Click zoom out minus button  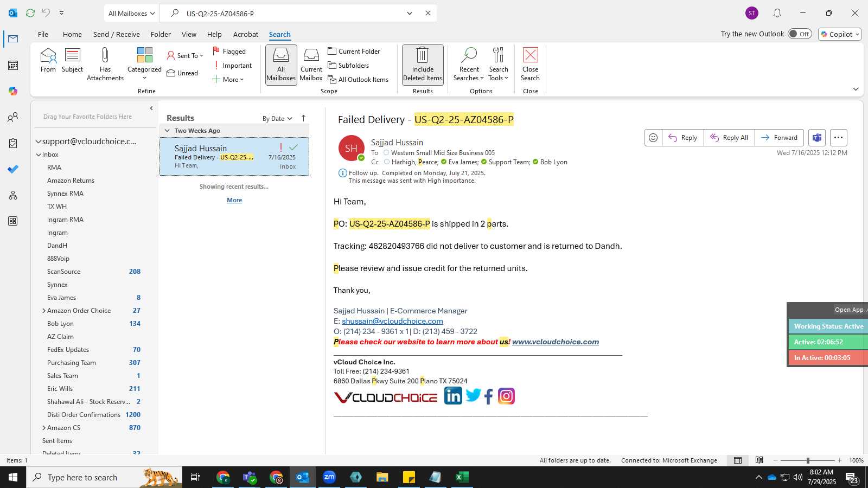[x=775, y=460]
